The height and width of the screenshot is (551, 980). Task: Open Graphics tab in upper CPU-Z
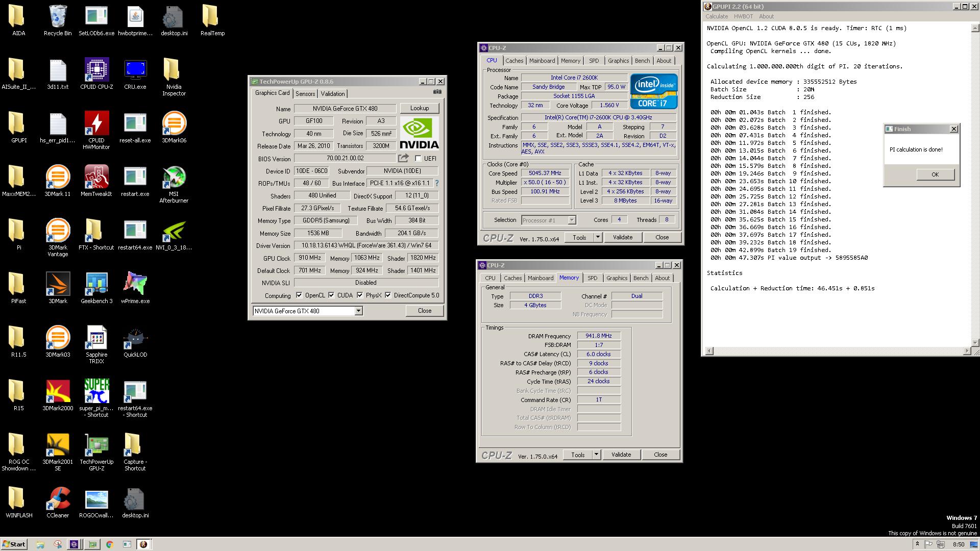click(x=619, y=61)
